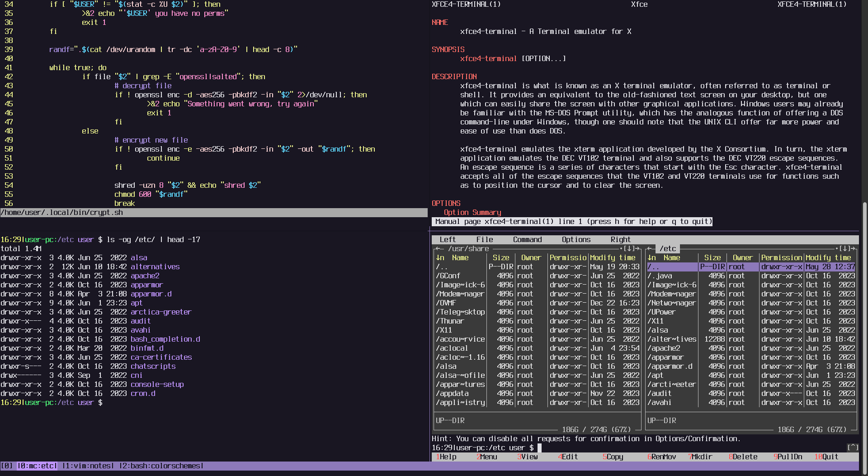Click the tmux session indicator [0]
The height and width of the screenshot is (476, 868).
click(7, 466)
